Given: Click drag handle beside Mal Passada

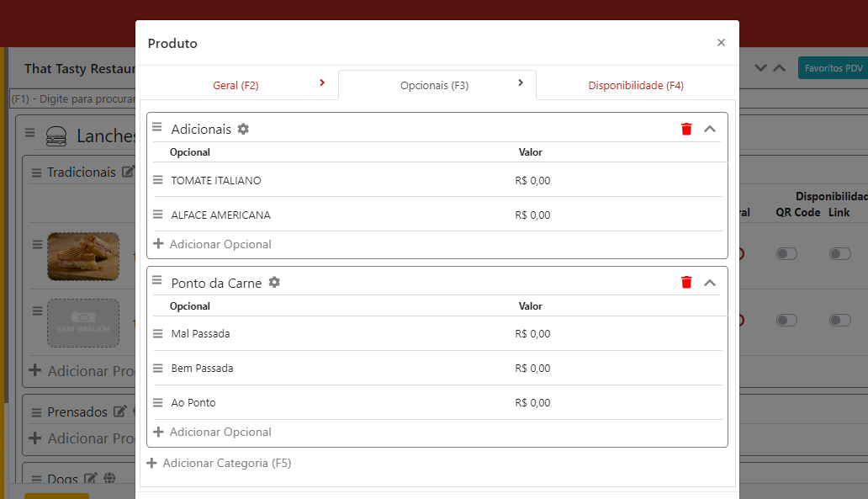Looking at the screenshot, I should (157, 334).
